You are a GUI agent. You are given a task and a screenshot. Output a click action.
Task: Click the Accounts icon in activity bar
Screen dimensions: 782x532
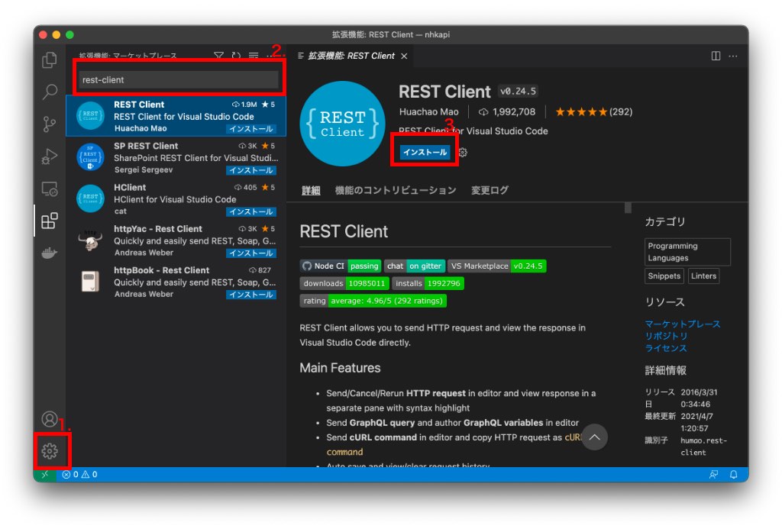pyautogui.click(x=50, y=419)
